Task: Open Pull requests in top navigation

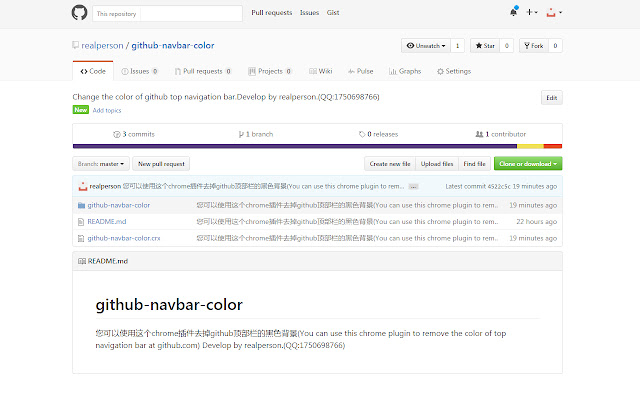Action: point(271,13)
